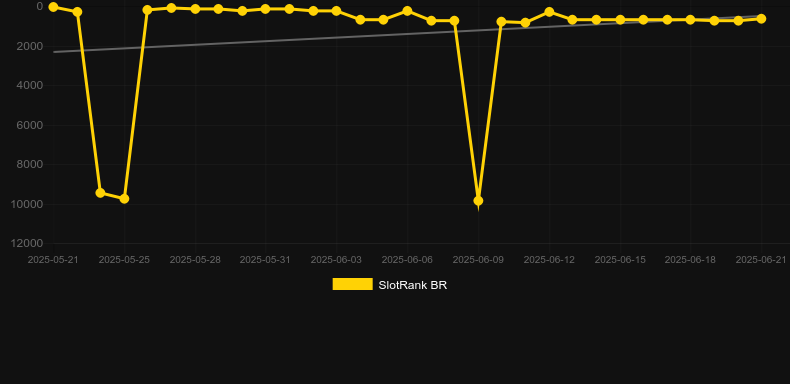Click the y-axis value 12000
The width and height of the screenshot is (790, 384).
(27, 243)
